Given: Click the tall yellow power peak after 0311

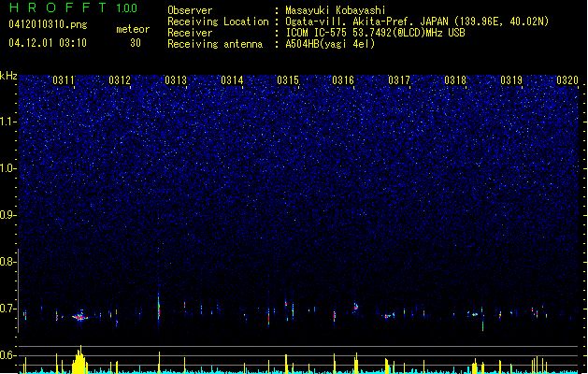Looking at the screenshot, I should pos(79,360).
